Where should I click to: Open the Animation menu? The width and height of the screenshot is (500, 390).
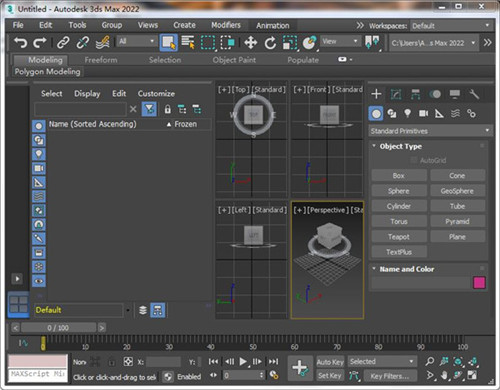tap(273, 25)
